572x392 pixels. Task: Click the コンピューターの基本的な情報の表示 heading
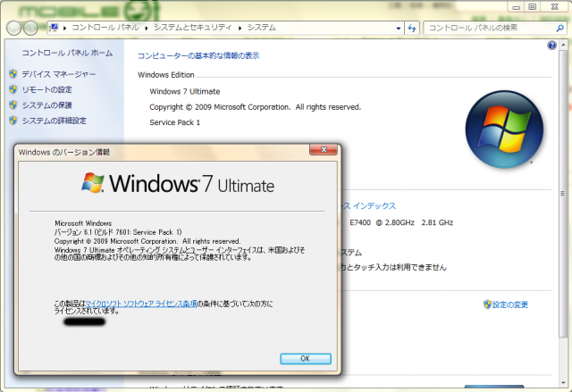[198, 55]
